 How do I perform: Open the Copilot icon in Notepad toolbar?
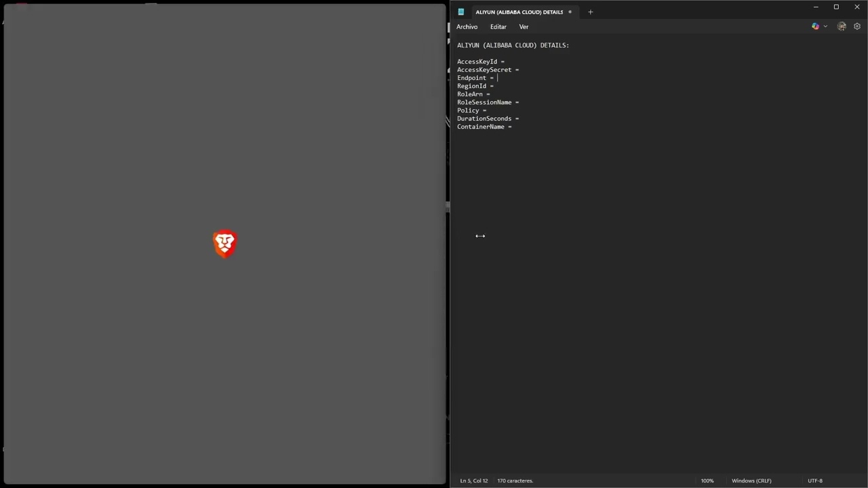[815, 26]
